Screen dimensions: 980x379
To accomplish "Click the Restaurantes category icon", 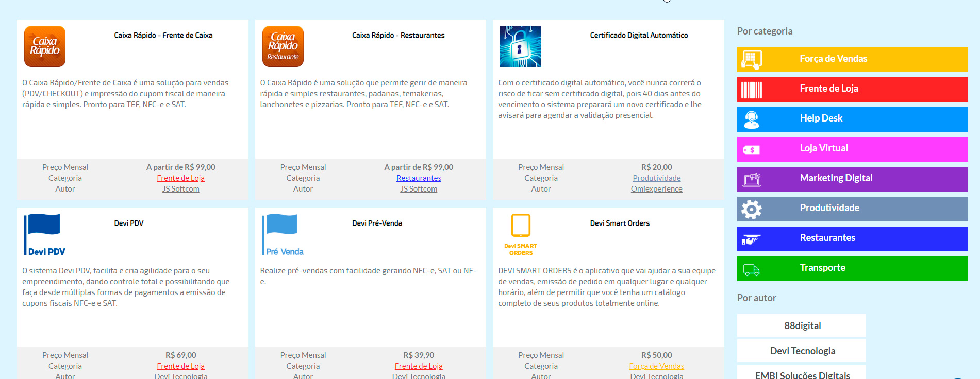I will [751, 239].
